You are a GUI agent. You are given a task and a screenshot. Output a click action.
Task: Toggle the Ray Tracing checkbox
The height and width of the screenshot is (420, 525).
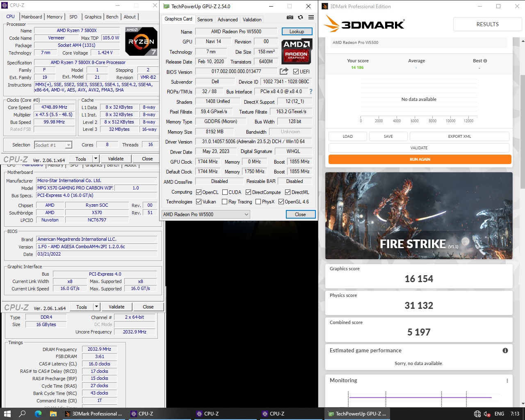224,201
